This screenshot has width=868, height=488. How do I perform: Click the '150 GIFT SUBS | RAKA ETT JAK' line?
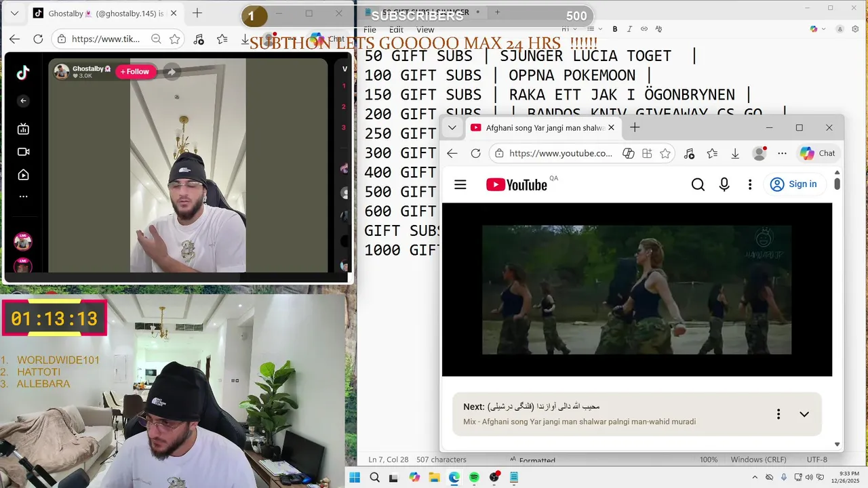(x=558, y=95)
